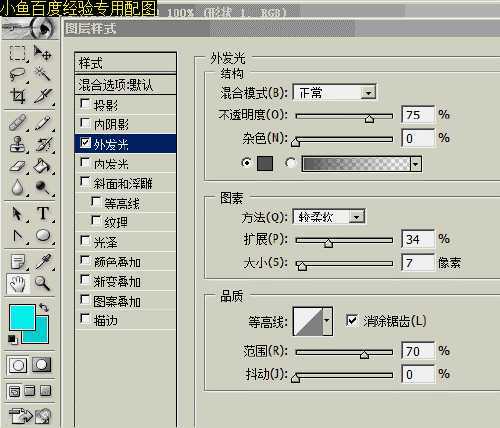
Task: Enable the 颜色叠加 checkbox
Action: 85,260
